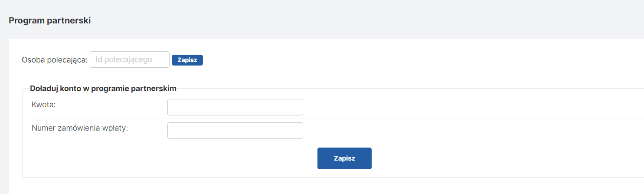Click the divider line below the Kwota row
This screenshot has width=644, height=194.
click(390, 118)
